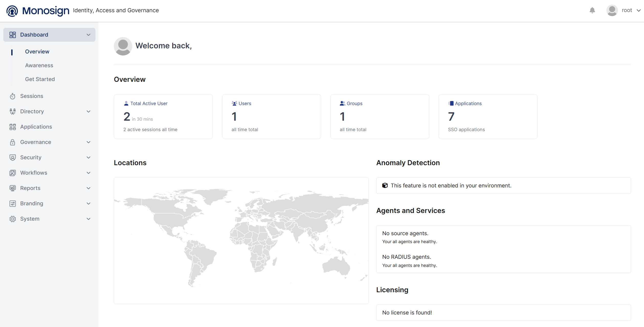Click the Reports monitor icon
Viewport: 644px width, 327px height.
[x=13, y=188]
